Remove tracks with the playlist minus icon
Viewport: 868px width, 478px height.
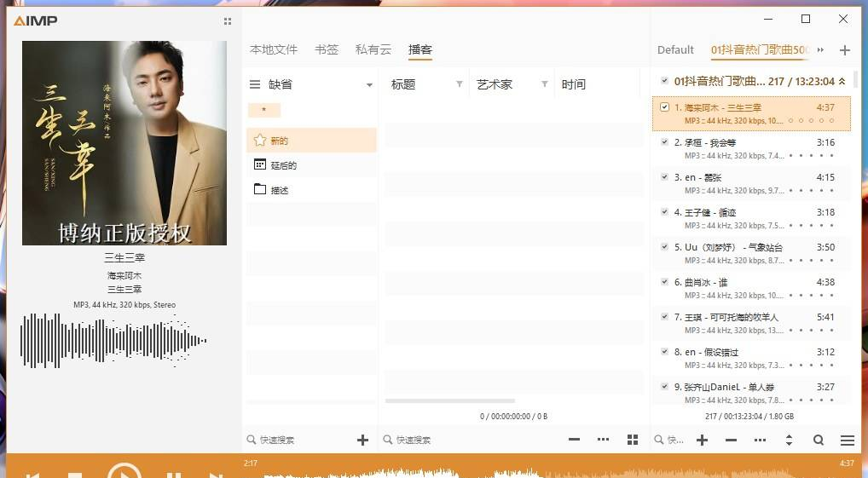pos(731,441)
